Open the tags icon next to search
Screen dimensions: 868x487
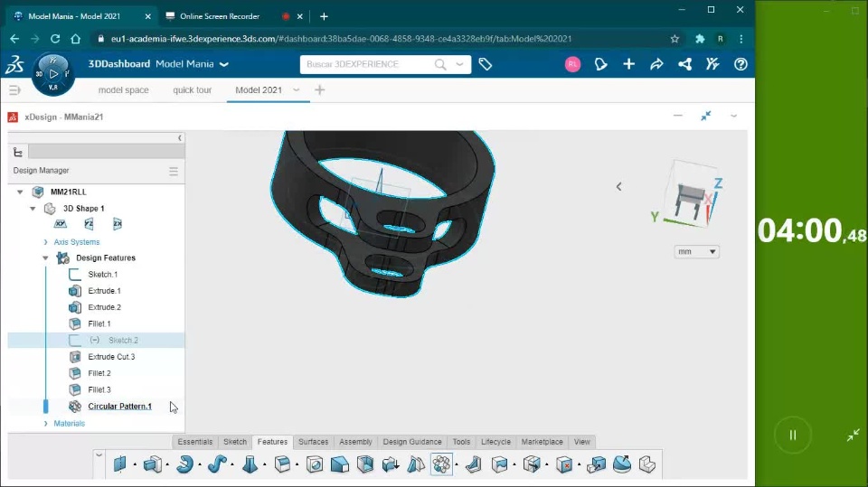coord(486,64)
